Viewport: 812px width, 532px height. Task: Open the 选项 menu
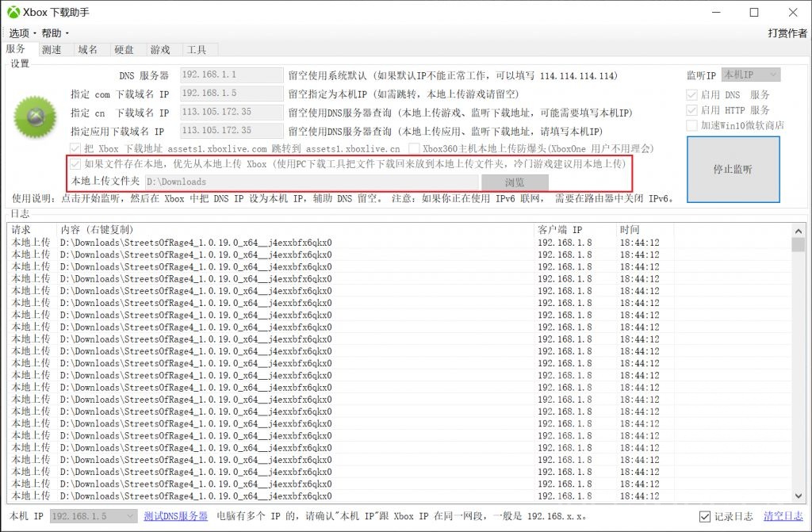click(19, 33)
